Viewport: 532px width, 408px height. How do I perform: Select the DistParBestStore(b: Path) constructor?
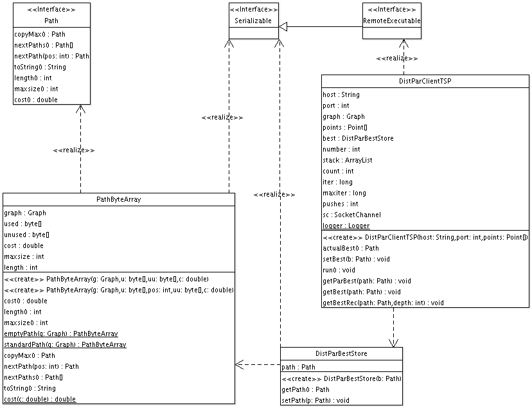[x=341, y=379]
